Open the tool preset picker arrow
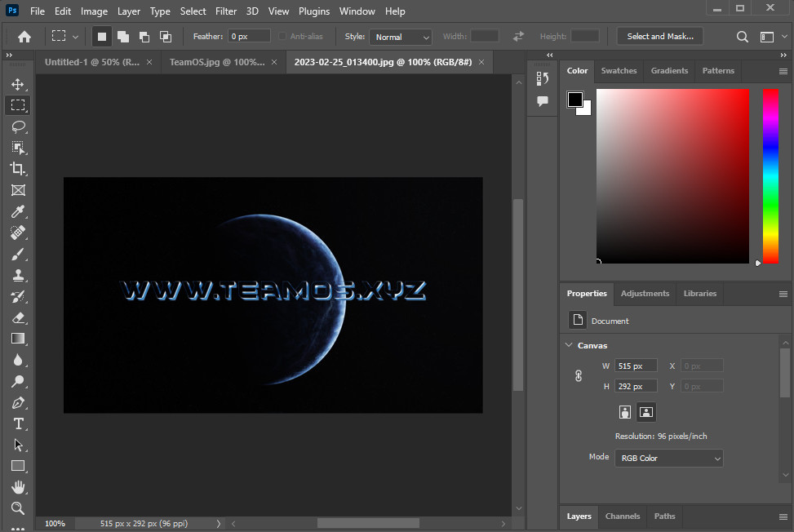794x532 pixels. [75, 37]
